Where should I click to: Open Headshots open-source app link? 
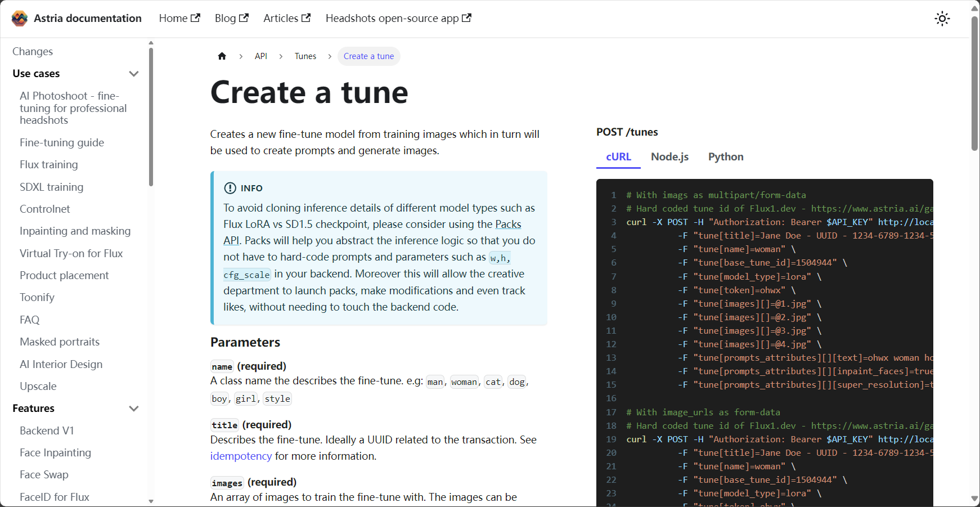[x=398, y=18]
